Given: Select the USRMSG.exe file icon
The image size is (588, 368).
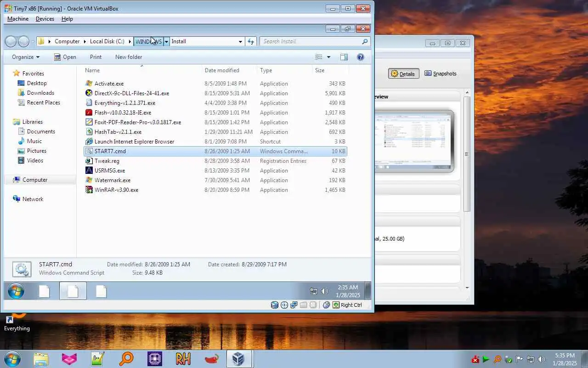Looking at the screenshot, I should click(89, 171).
